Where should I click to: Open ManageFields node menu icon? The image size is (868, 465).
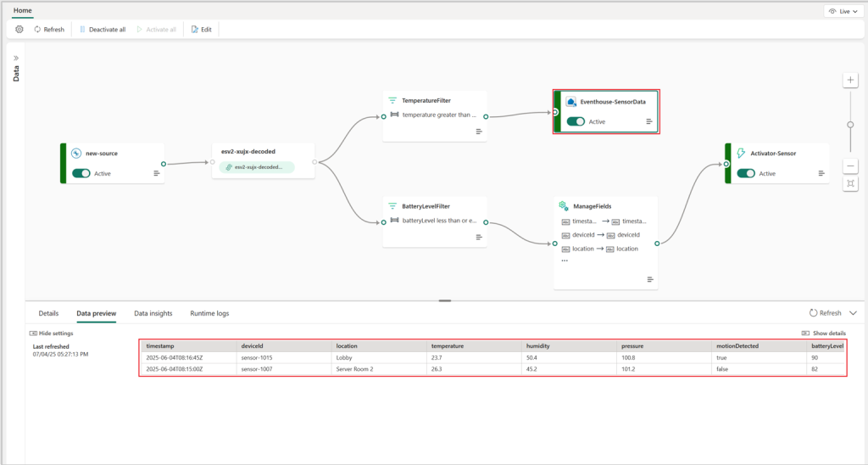[x=650, y=279]
